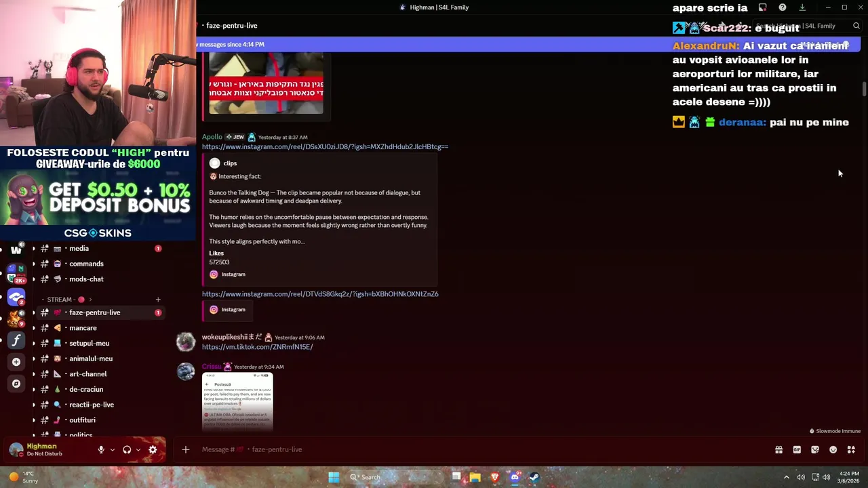Click the plus attach button in message bar
The width and height of the screenshot is (868, 488).
click(x=185, y=449)
